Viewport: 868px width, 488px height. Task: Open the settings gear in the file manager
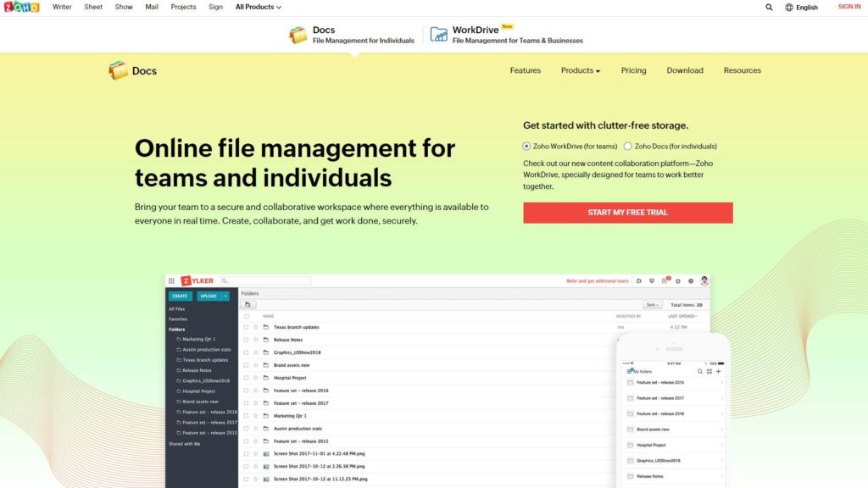point(678,280)
